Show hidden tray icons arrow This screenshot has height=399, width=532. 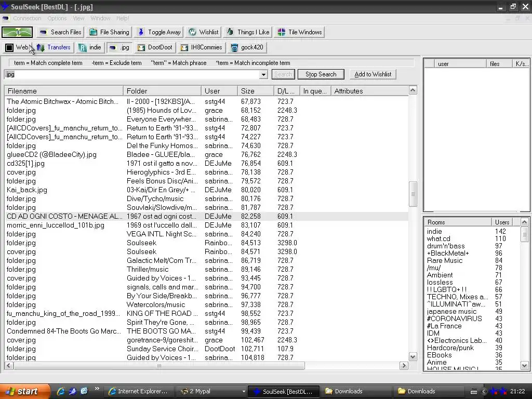(484, 391)
